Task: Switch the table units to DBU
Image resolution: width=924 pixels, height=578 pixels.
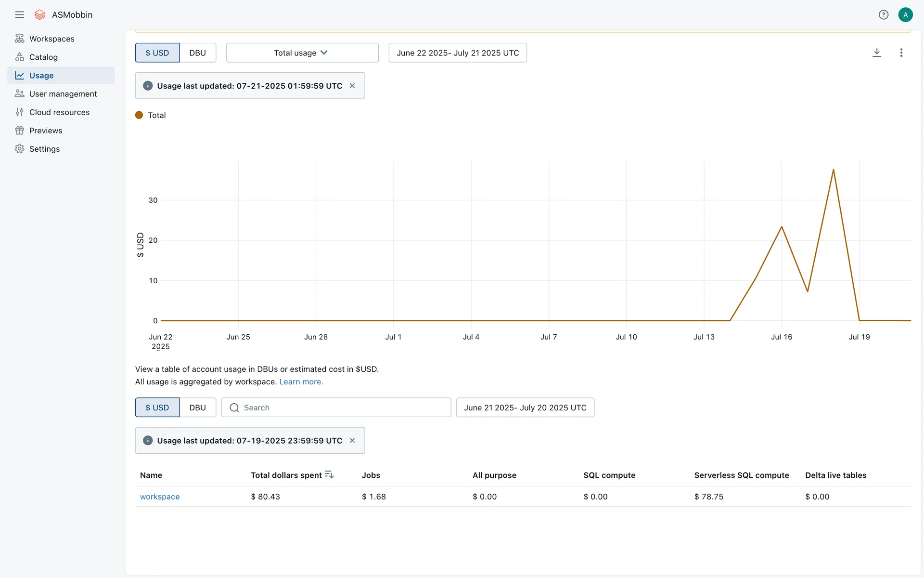Action: click(197, 407)
